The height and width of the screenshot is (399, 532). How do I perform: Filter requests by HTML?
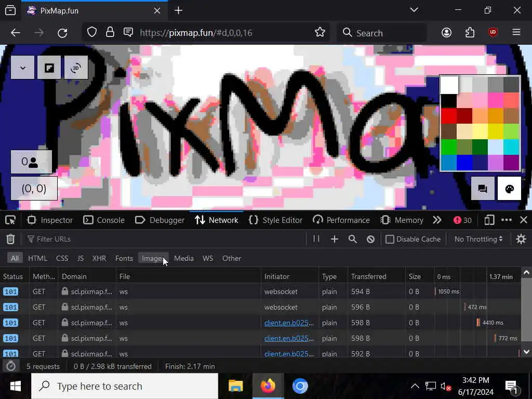pos(37,258)
